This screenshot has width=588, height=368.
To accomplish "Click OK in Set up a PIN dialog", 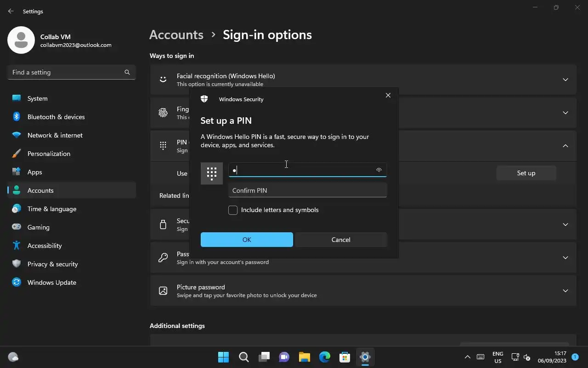I will tap(247, 240).
